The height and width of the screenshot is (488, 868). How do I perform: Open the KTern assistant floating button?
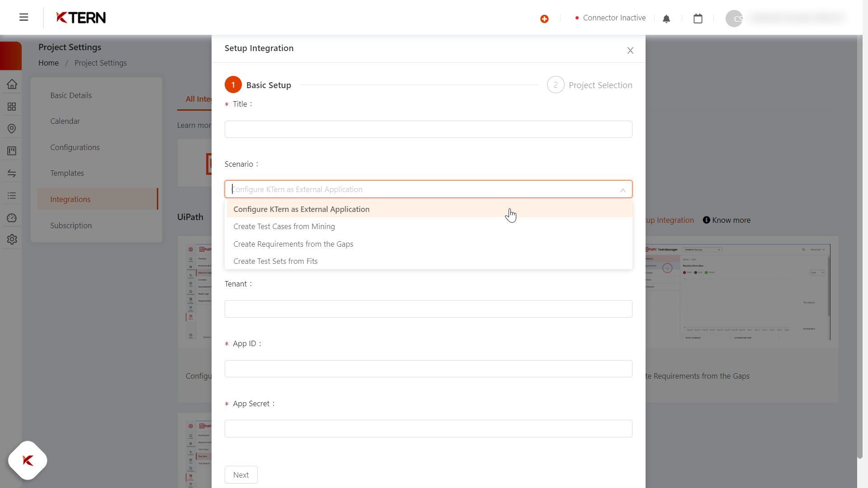pos(28,460)
